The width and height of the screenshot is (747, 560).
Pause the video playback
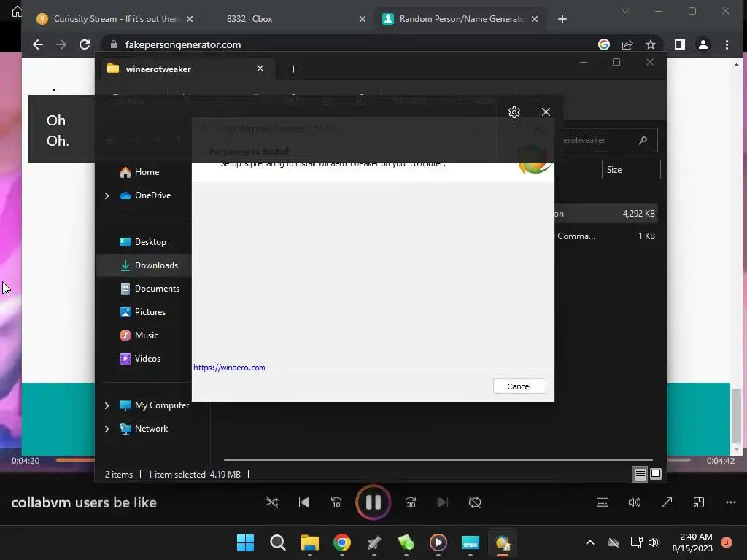[x=373, y=502]
